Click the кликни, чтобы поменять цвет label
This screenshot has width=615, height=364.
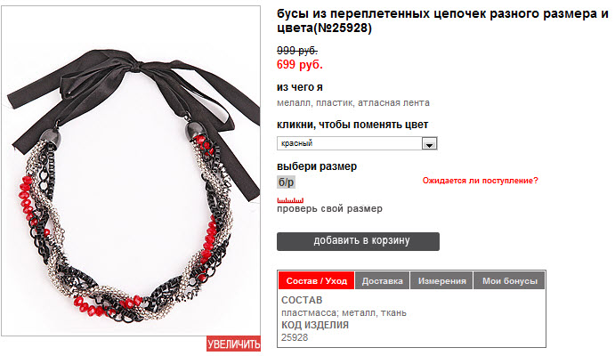tap(352, 125)
